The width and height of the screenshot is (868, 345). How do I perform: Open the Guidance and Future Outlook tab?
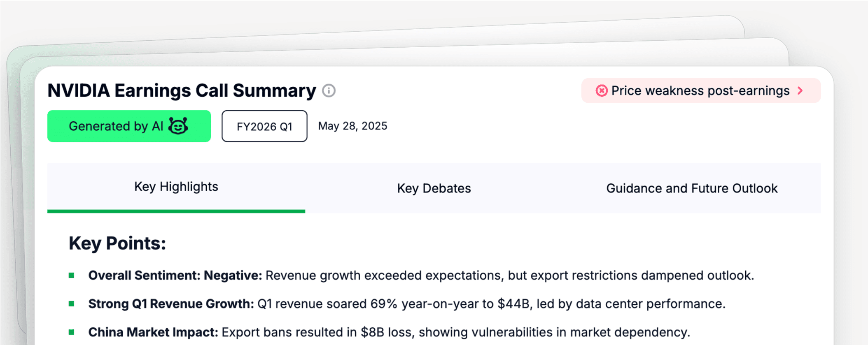coord(692,188)
